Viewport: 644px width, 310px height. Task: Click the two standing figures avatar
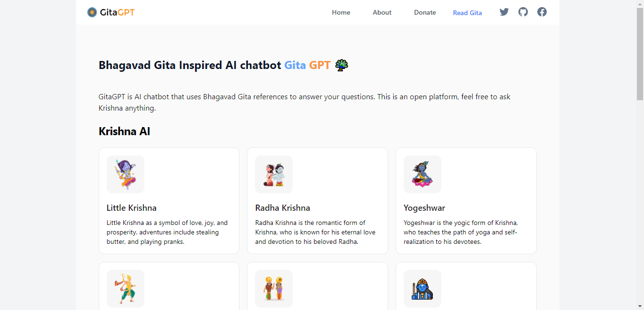click(x=274, y=289)
